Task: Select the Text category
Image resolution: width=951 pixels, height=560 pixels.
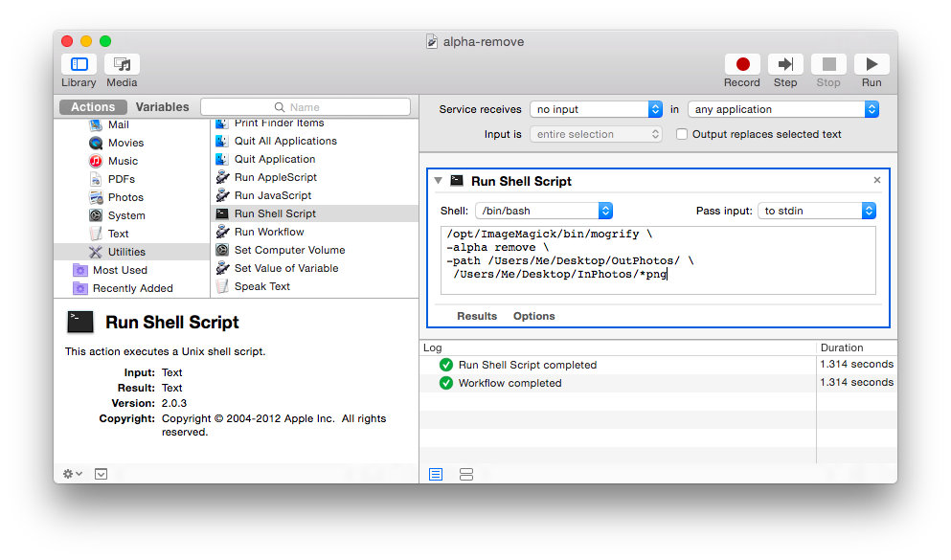Action: (x=118, y=234)
